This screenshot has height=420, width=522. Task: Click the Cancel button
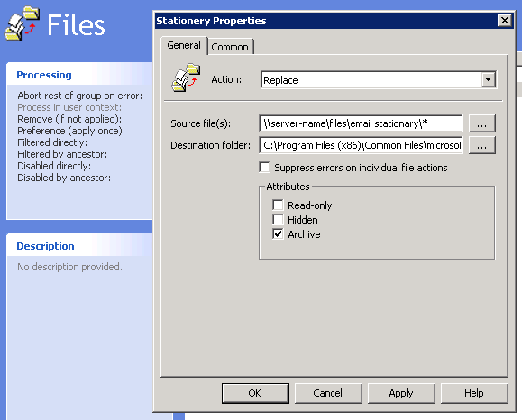[328, 393]
